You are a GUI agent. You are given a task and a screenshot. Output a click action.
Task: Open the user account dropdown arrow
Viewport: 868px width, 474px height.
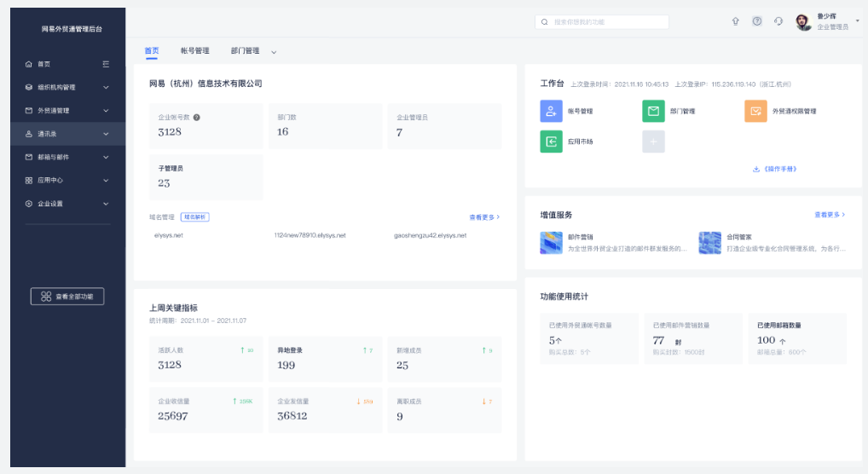(858, 21)
